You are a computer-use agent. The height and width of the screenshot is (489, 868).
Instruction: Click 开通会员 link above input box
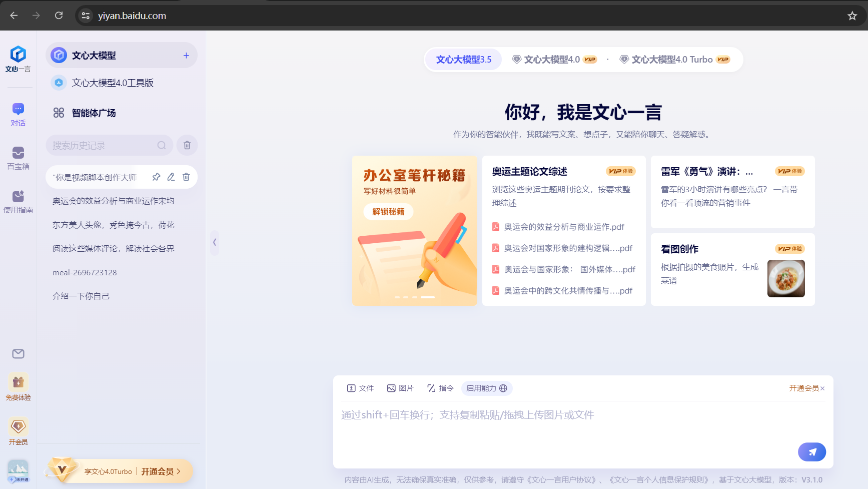[x=804, y=388]
